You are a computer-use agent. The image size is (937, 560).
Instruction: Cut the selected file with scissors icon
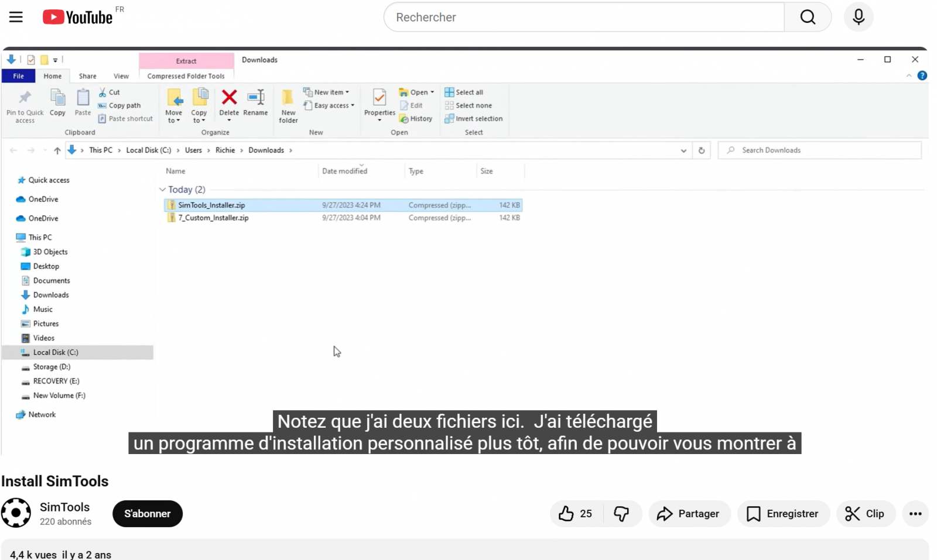click(x=110, y=92)
